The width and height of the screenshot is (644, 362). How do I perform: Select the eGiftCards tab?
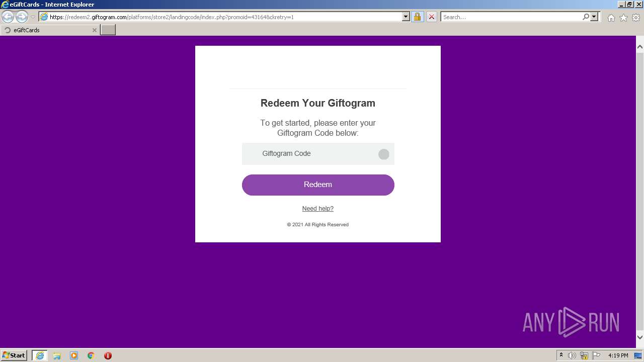49,30
